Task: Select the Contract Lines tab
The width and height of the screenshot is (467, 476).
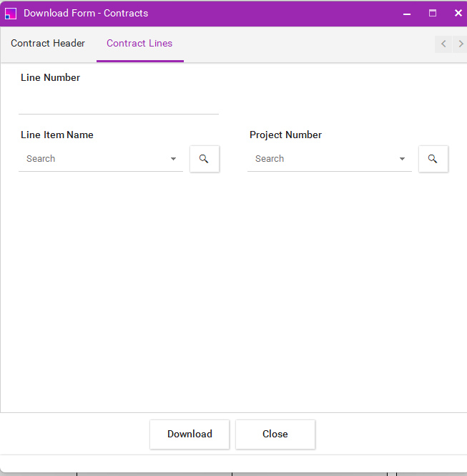Action: (139, 44)
